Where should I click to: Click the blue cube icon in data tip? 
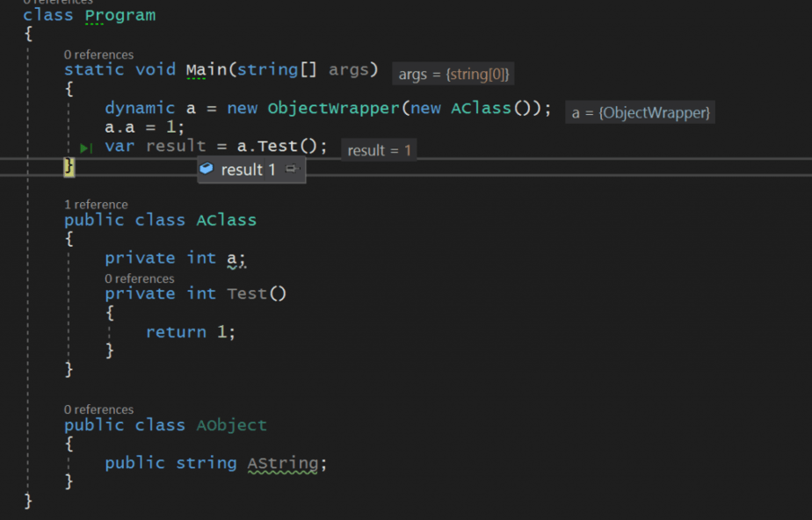point(207,169)
